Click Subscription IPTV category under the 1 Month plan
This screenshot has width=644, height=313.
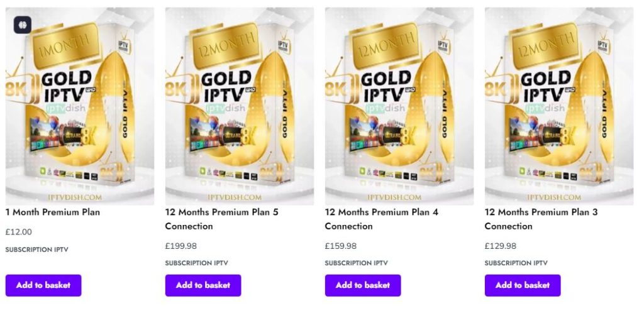(37, 250)
